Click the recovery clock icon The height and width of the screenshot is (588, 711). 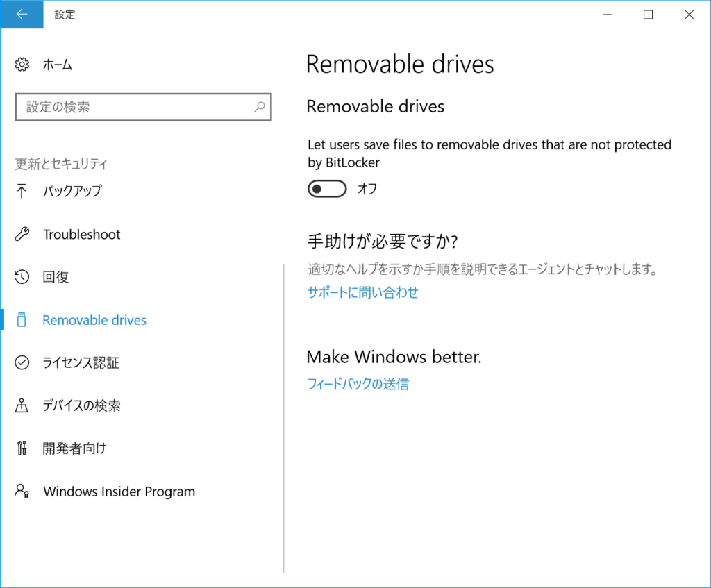point(22,276)
